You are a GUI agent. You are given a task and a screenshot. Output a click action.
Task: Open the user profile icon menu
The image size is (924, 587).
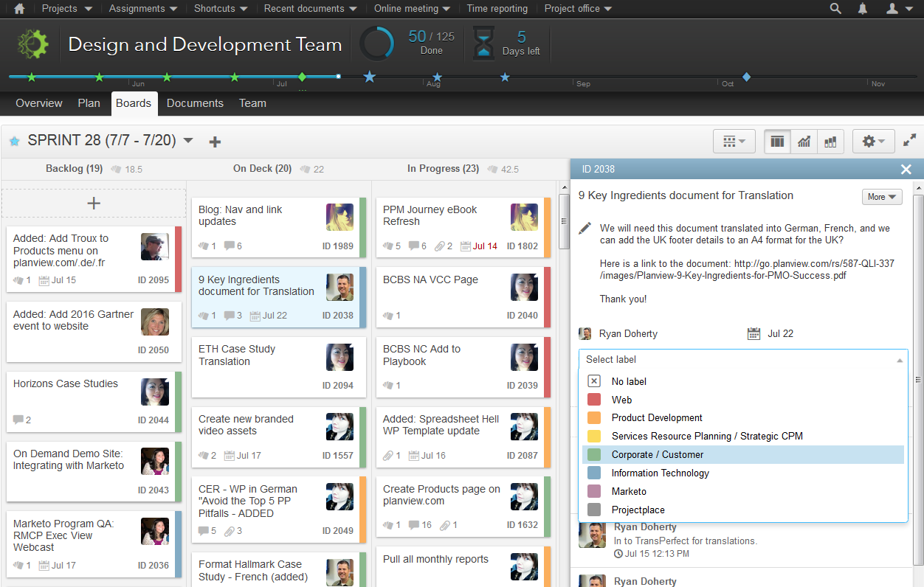point(898,9)
